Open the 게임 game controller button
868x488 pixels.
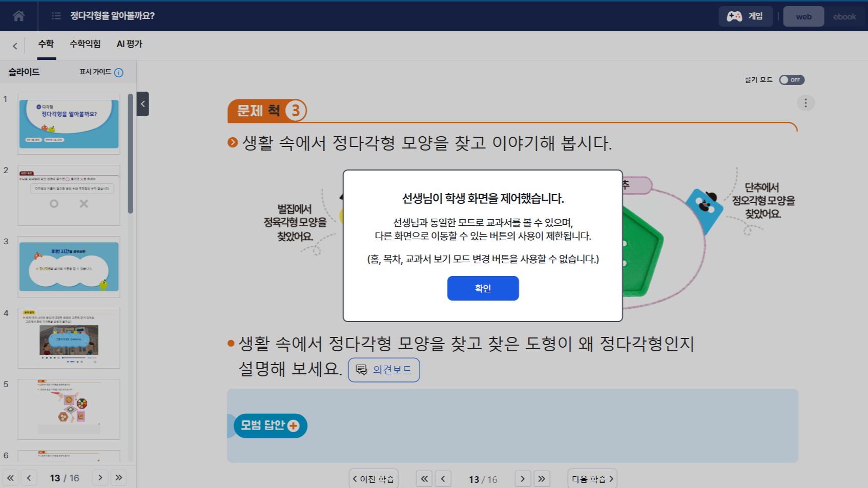(746, 16)
